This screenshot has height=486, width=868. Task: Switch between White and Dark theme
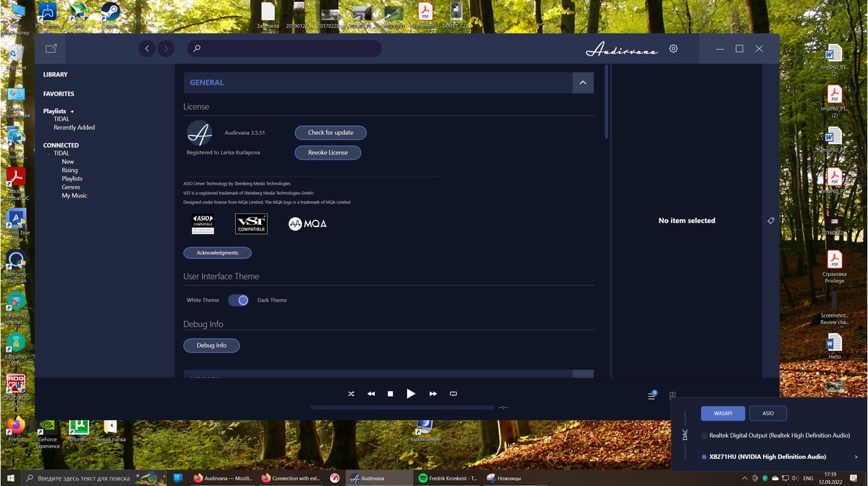tap(238, 301)
